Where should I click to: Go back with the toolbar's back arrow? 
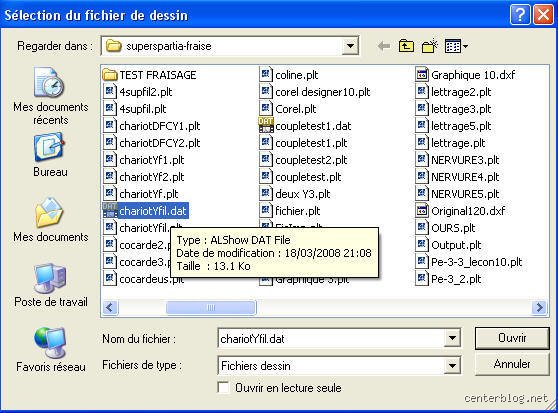(x=384, y=46)
